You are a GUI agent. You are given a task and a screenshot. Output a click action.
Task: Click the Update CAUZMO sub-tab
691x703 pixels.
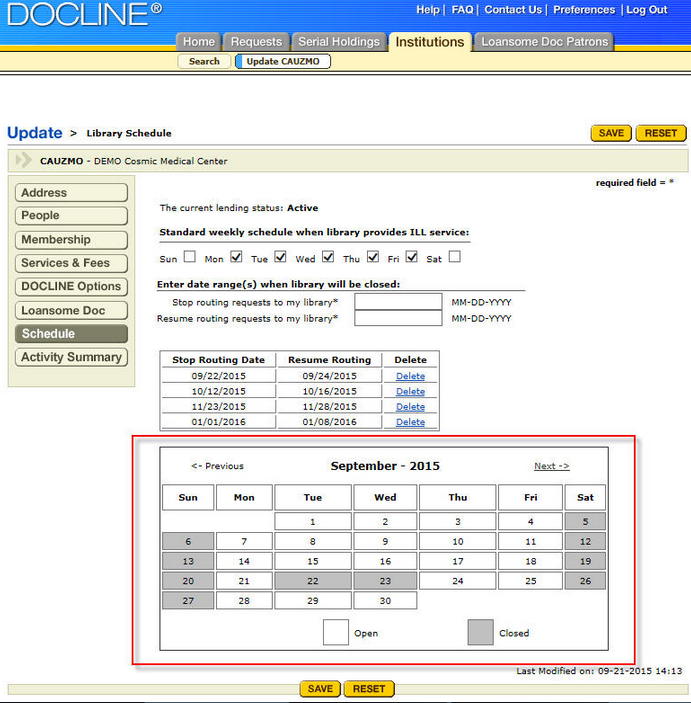click(283, 61)
